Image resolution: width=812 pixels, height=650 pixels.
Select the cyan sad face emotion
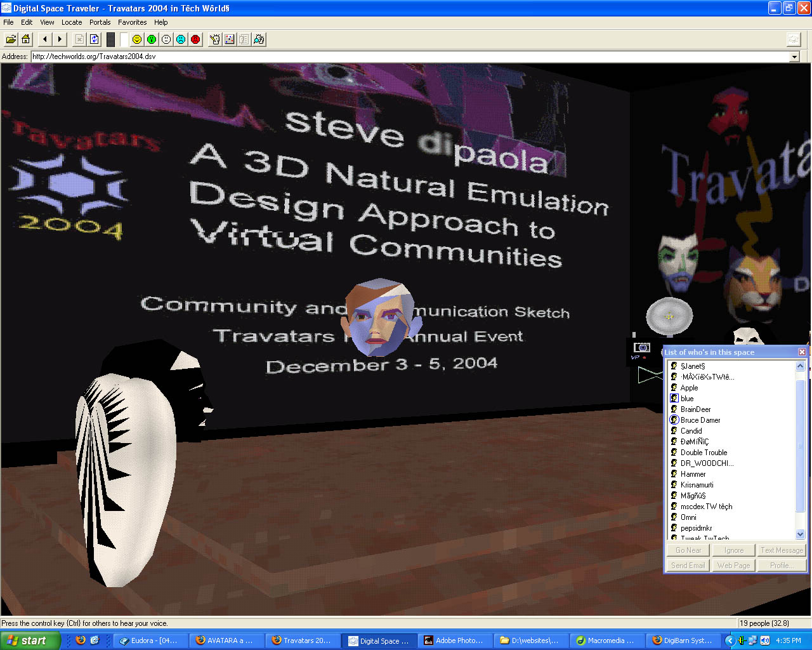[181, 39]
